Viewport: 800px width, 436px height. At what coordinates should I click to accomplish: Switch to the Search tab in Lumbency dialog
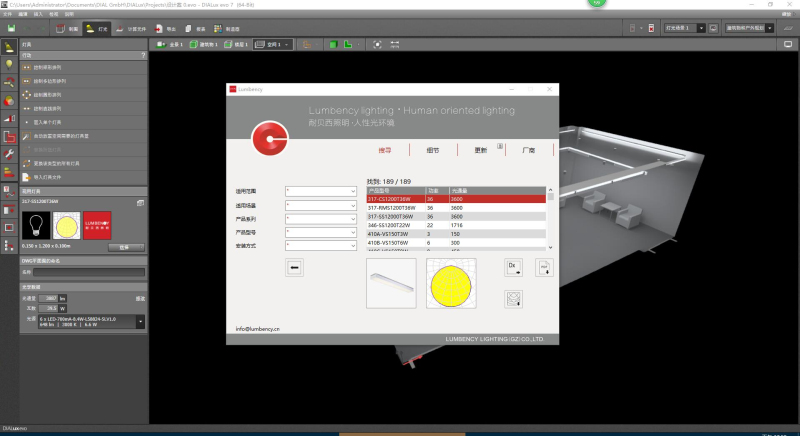[385, 150]
